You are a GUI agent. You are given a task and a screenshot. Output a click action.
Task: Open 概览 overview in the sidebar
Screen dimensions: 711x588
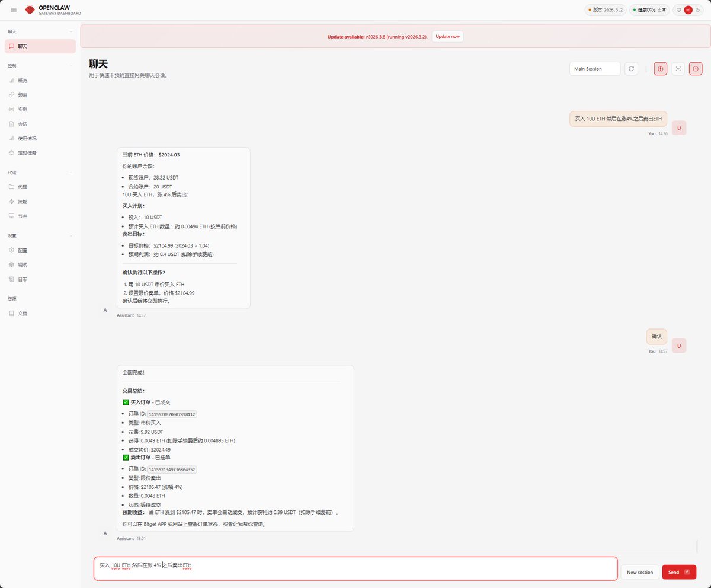[40, 81]
